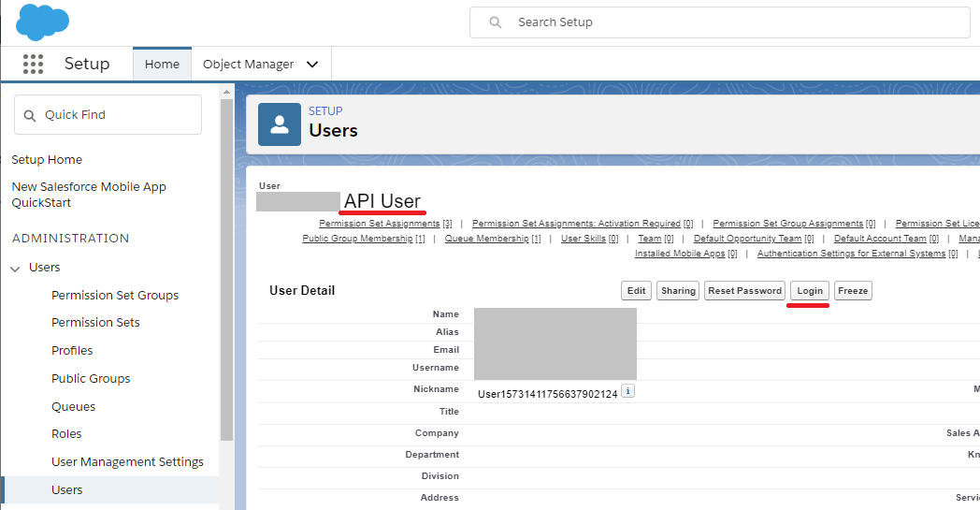Click the User Detail section title
Screen dimensions: 980x510
click(302, 290)
